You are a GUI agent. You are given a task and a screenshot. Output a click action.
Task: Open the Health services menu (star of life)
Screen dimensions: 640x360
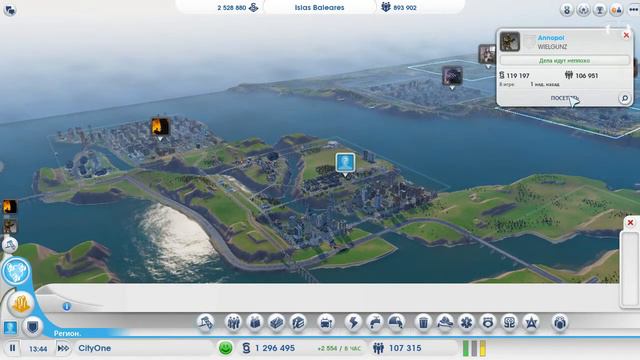467,323
